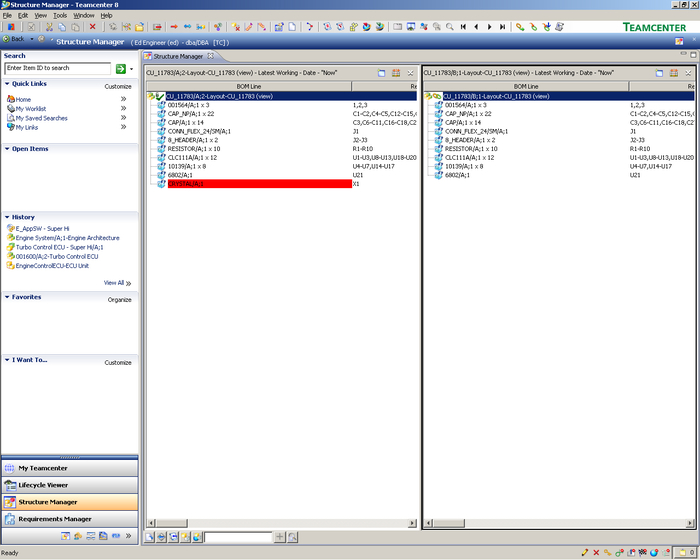This screenshot has width=700, height=560.
Task: Click the pencil icon in status bar
Action: pyautogui.click(x=584, y=553)
